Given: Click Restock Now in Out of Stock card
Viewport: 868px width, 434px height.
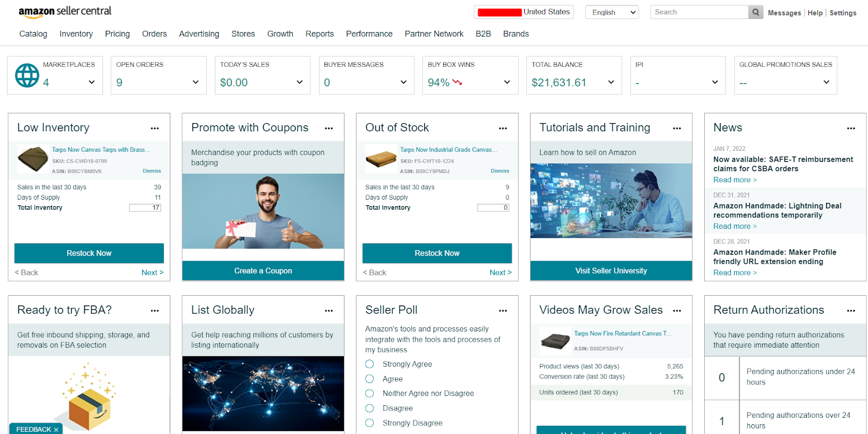Looking at the screenshot, I should click(437, 253).
